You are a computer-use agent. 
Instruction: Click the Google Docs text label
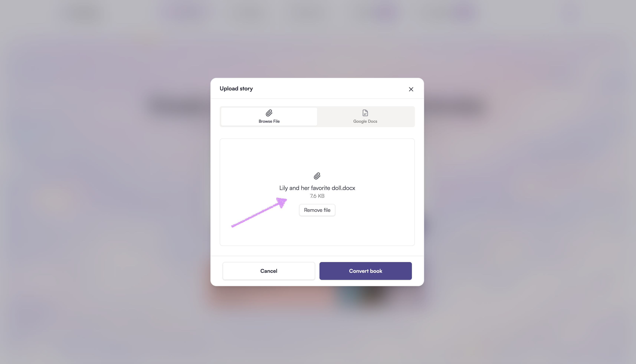[365, 121]
